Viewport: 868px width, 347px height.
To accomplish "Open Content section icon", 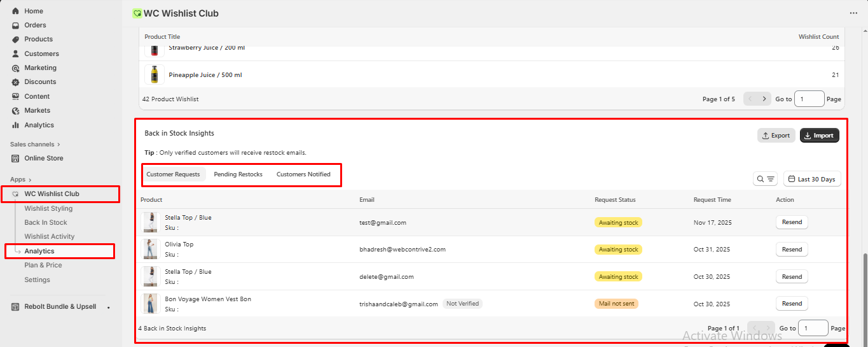I will pos(15,97).
